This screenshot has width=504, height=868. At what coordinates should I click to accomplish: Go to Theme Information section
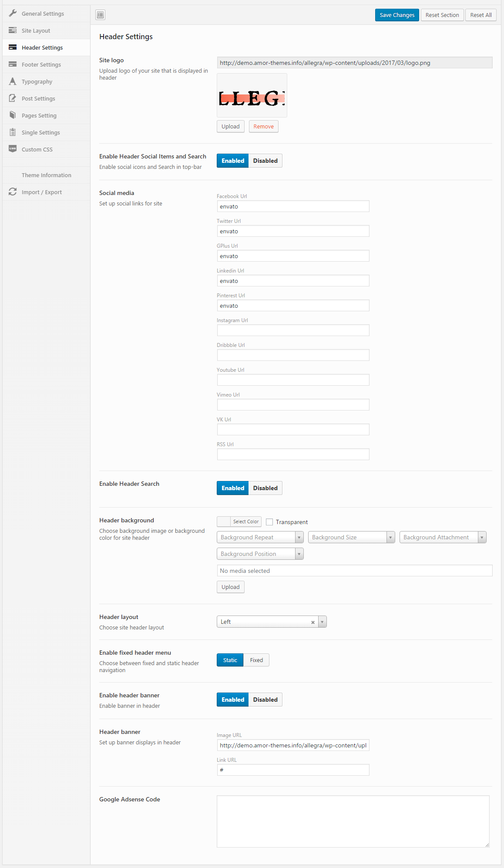click(x=46, y=175)
